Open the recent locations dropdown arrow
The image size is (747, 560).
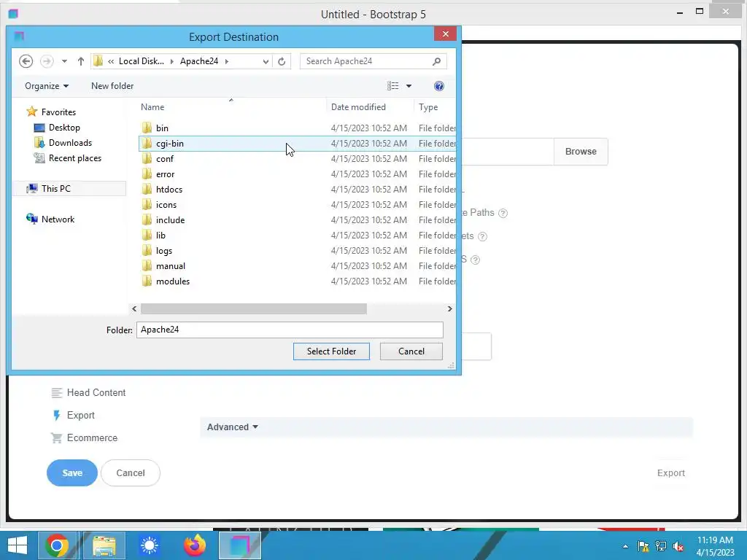click(x=64, y=61)
